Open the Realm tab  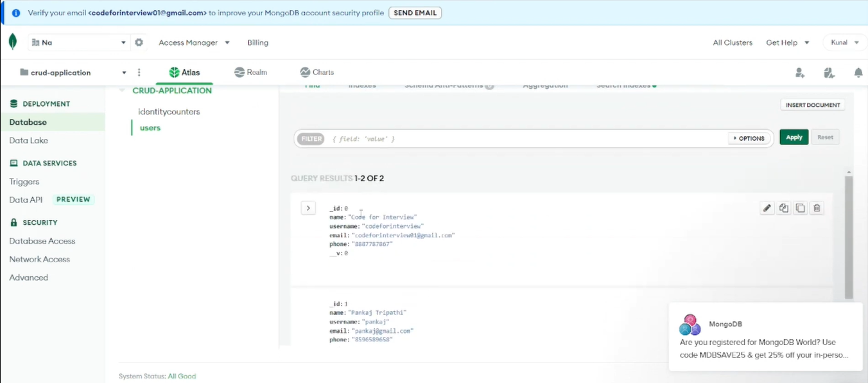pyautogui.click(x=250, y=72)
